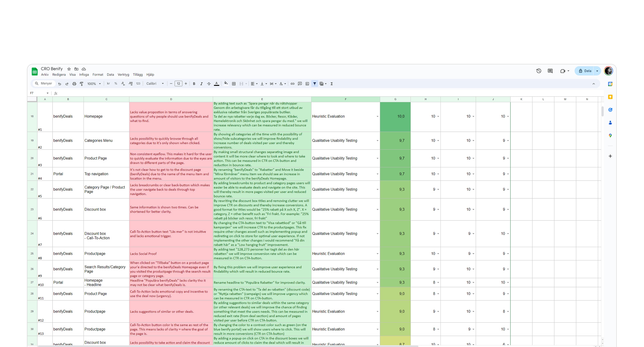Click the Dela share button
This screenshot has height=347, width=644.
[x=584, y=71]
